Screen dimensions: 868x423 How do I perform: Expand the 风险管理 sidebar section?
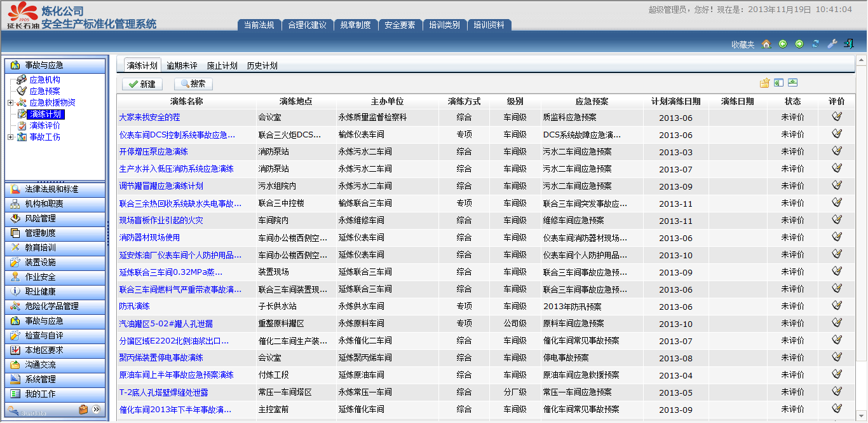point(55,219)
